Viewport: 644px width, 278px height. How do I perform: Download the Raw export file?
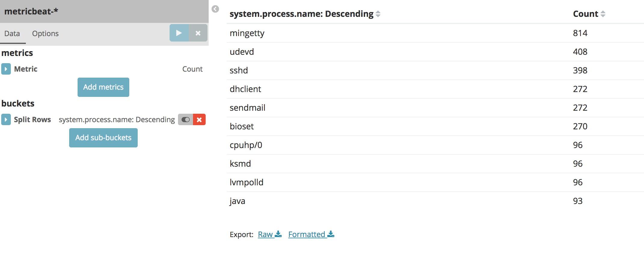(x=270, y=234)
